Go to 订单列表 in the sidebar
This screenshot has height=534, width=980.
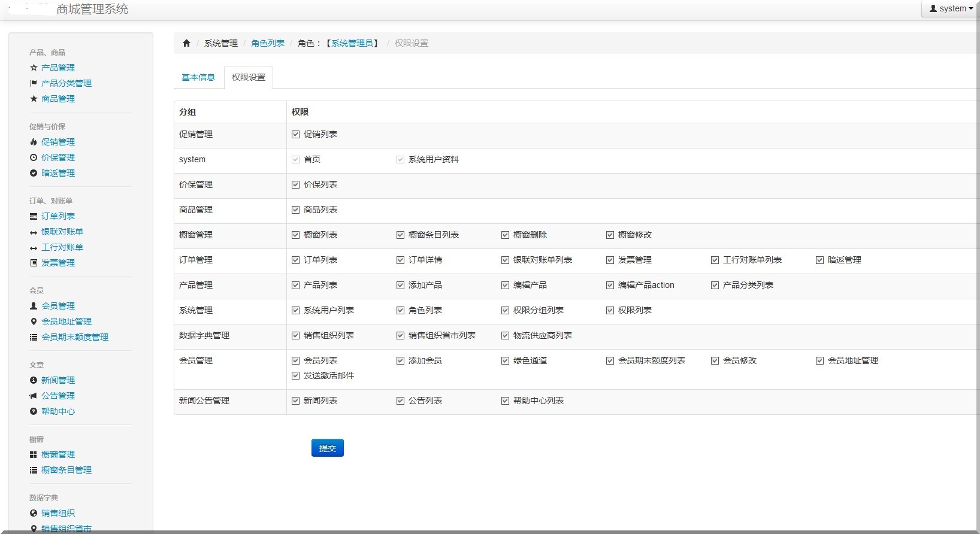(x=58, y=216)
